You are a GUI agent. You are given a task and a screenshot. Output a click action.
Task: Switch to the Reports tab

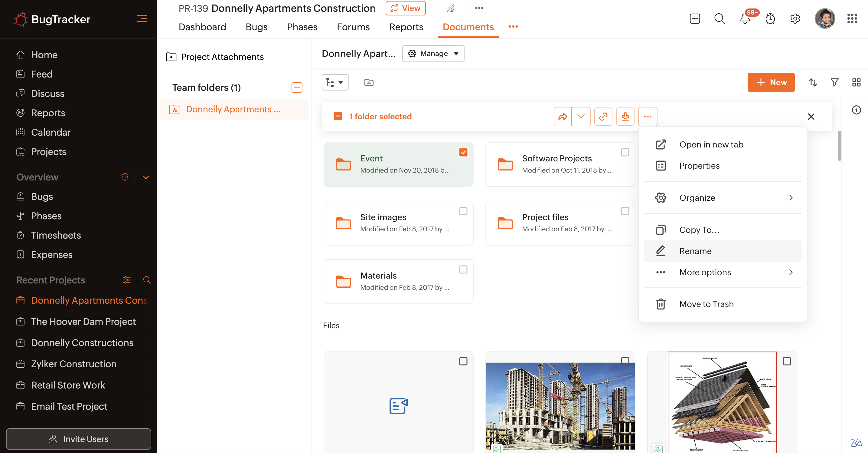click(406, 27)
